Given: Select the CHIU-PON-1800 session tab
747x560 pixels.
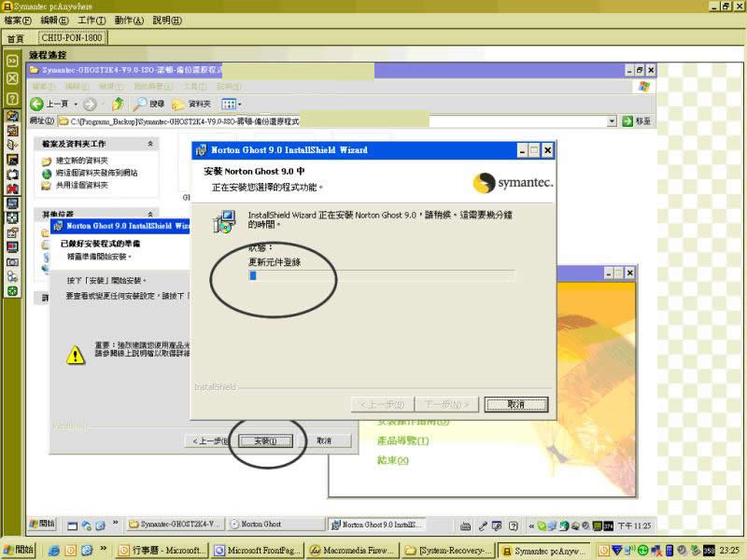Looking at the screenshot, I should (72, 37).
